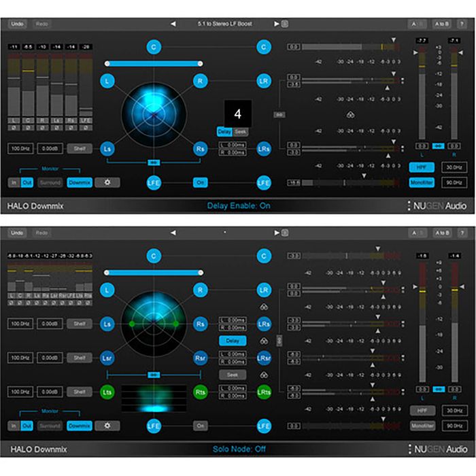Open the 5.1 to Stereo LF Boost preset menu
The height and width of the screenshot is (476, 476).
[x=224, y=24]
